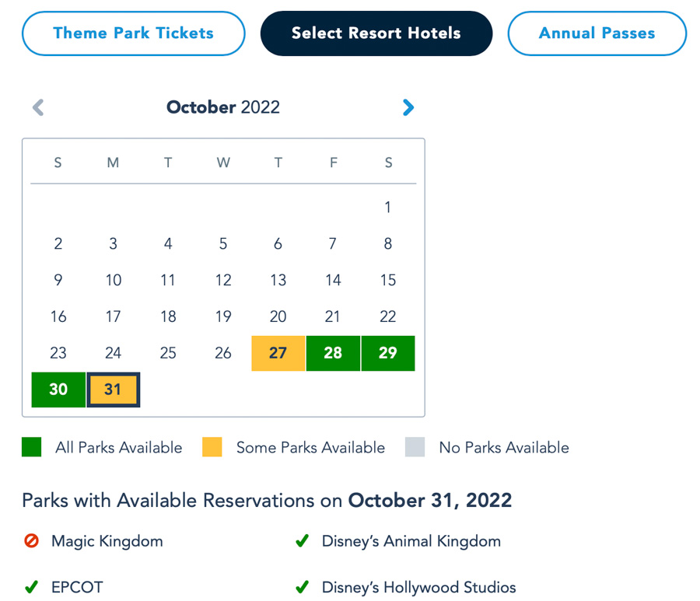Image resolution: width=700 pixels, height=601 pixels.
Task: Click the gray No Parks Available swatch
Action: click(415, 447)
